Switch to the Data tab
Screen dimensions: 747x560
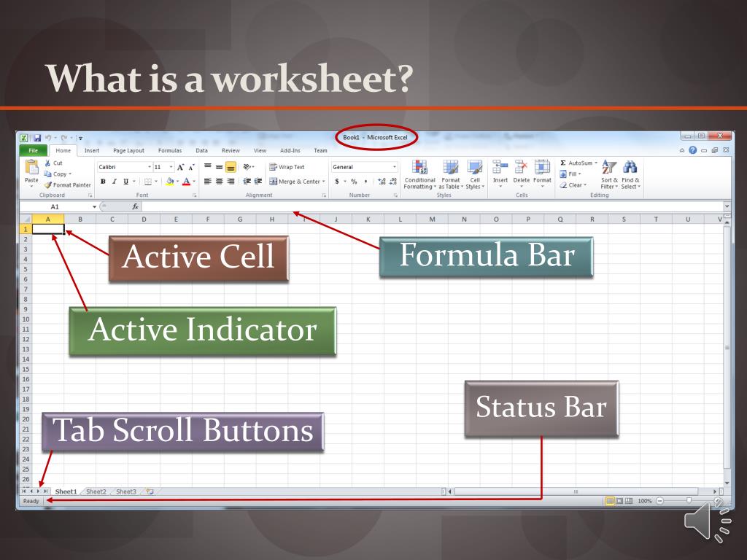point(201,150)
